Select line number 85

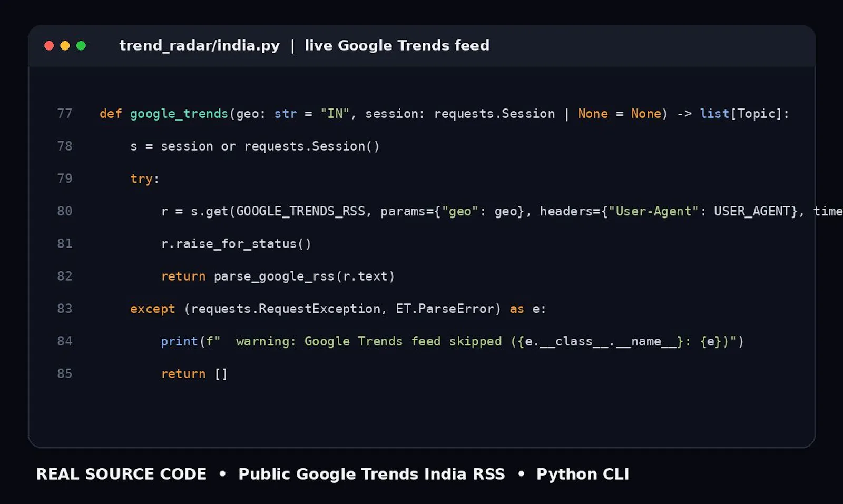coord(65,373)
